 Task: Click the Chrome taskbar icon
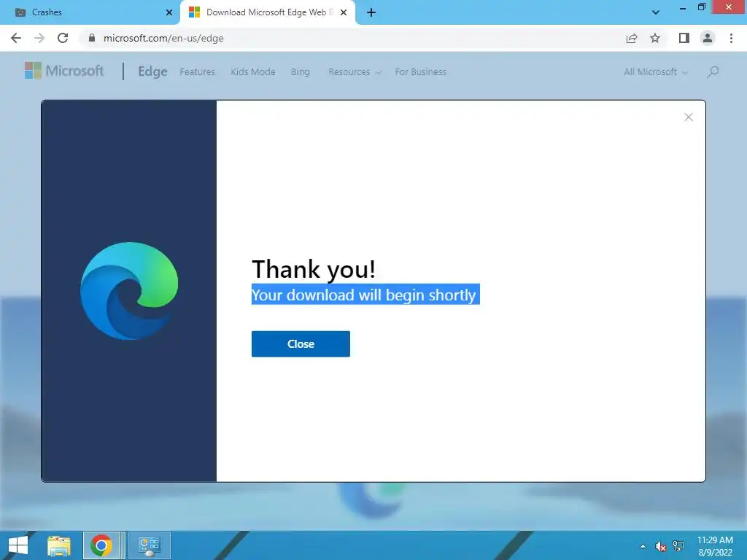101,545
